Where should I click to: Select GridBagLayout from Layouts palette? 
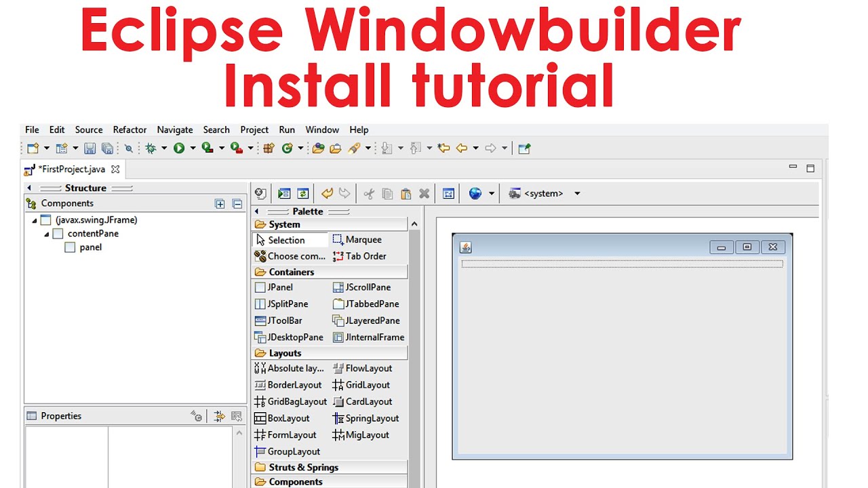pyautogui.click(x=290, y=402)
